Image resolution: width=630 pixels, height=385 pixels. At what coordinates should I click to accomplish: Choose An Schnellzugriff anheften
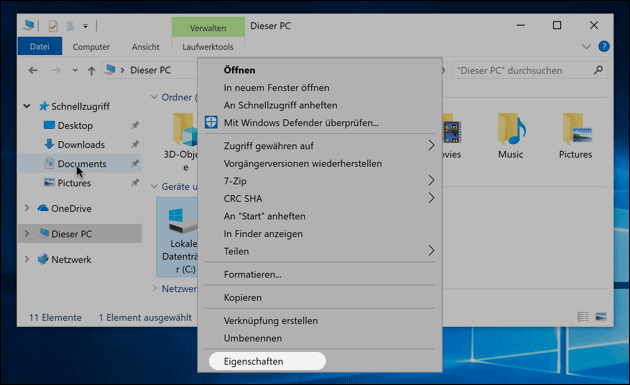[280, 105]
